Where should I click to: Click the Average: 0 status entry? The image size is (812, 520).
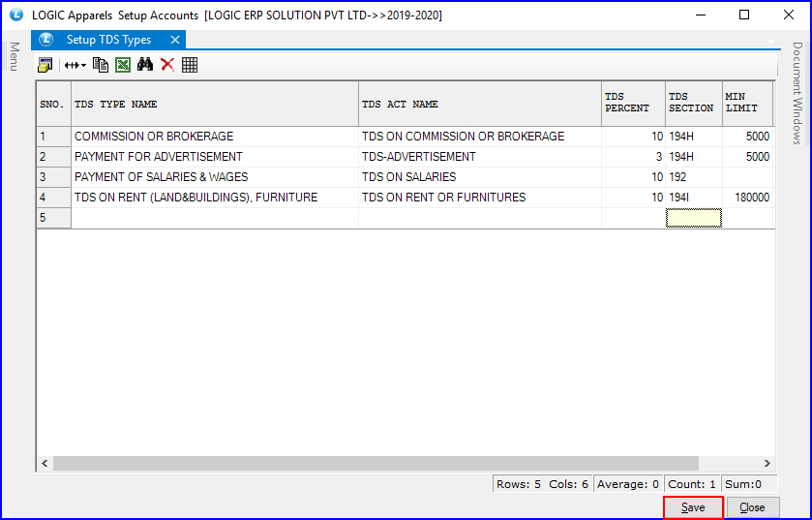point(628,484)
